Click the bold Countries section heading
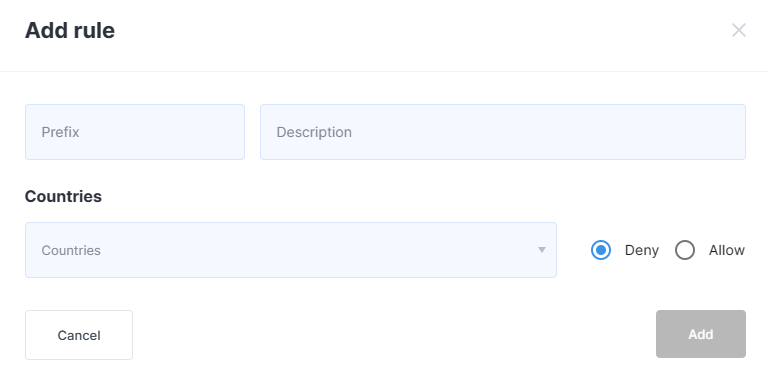Image resolution: width=768 pixels, height=376 pixels. (63, 196)
